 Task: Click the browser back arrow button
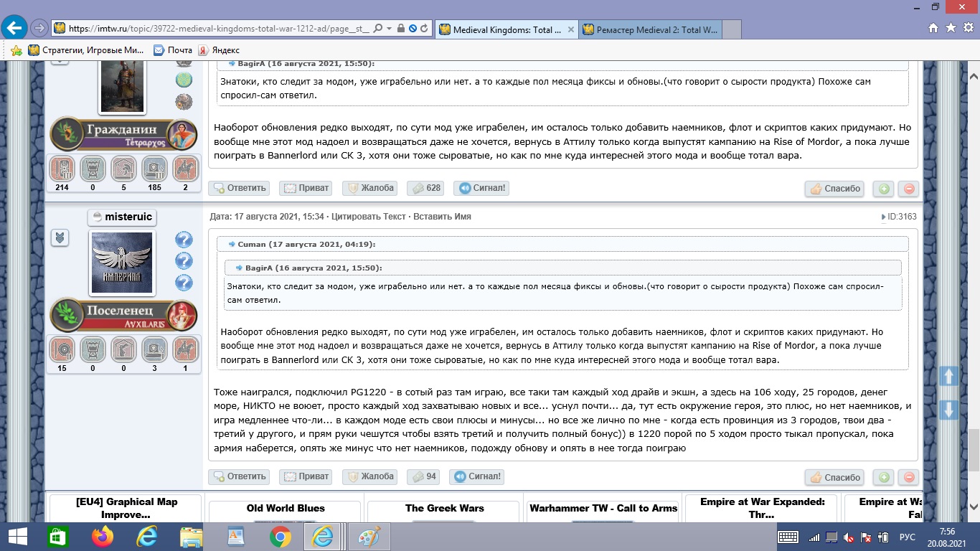14,29
